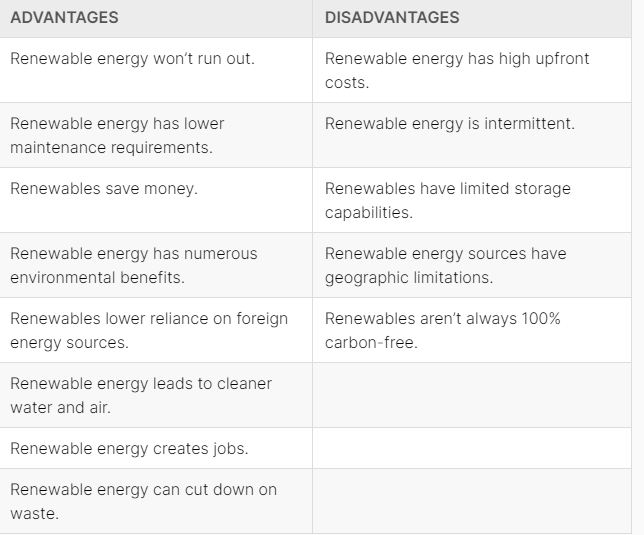Click the "limited storage capabilities" cell

tap(447, 200)
